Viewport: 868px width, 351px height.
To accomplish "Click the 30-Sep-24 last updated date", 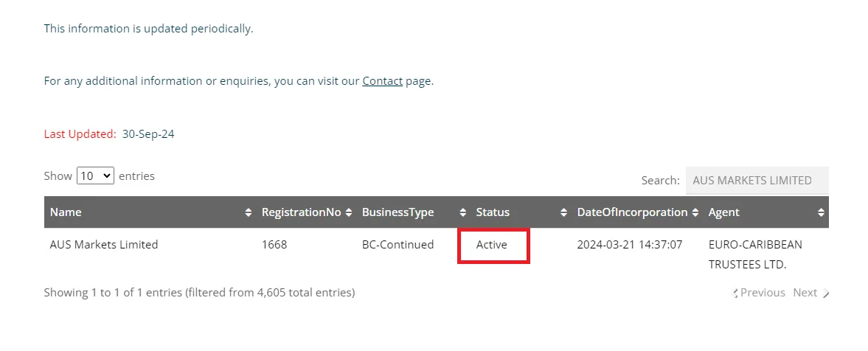I will pyautogui.click(x=148, y=134).
